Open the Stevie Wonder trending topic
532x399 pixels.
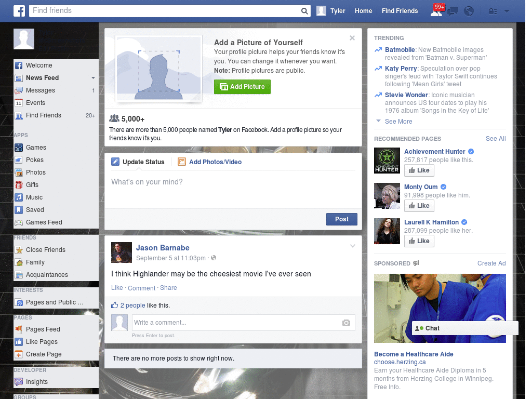click(406, 95)
